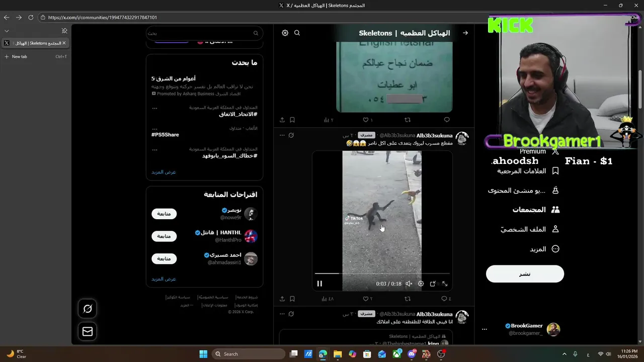Repost the English teacher sign post
This screenshot has height=362, width=644.
pyautogui.click(x=408, y=120)
